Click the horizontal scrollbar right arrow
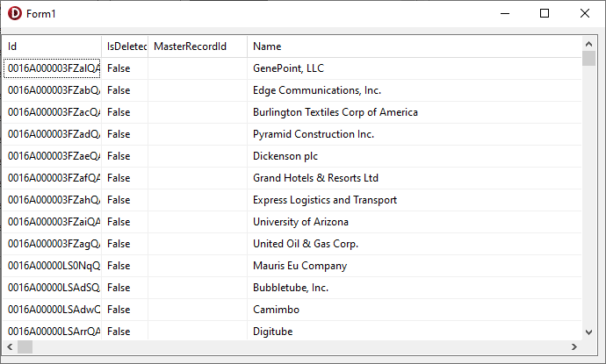The image size is (606, 364). pyautogui.click(x=573, y=347)
